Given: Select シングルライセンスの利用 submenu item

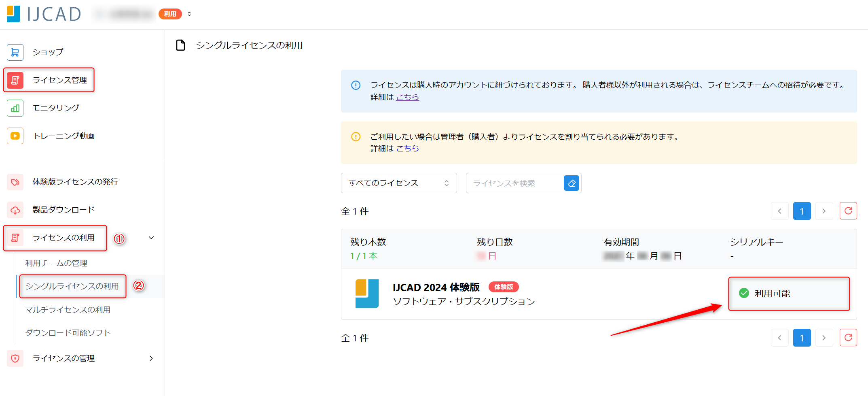Looking at the screenshot, I should tap(72, 286).
